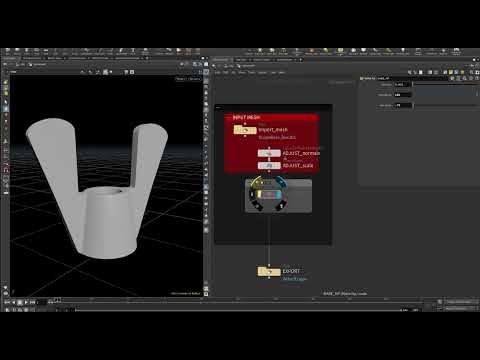Click the third parameter value field
The width and height of the screenshot is (480, 360).
(x=403, y=105)
